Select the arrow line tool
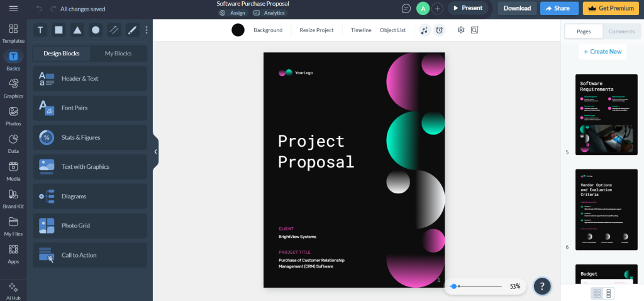Screen dimensions: 644x301 click(114, 30)
